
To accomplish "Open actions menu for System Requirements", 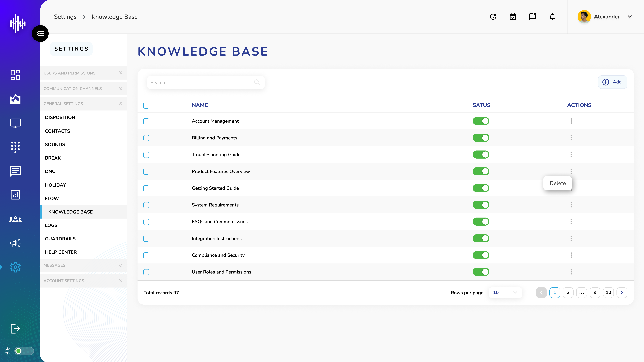I will [571, 205].
